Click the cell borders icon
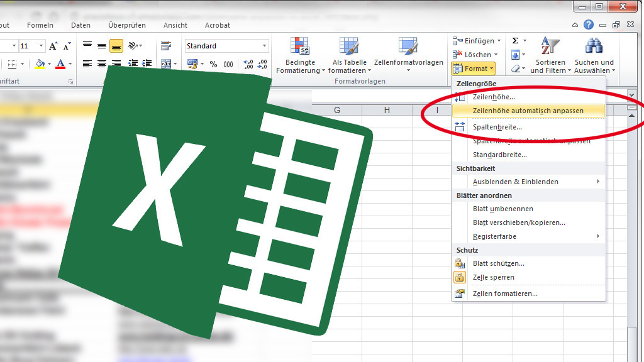Image resolution: width=644 pixels, height=362 pixels. click(x=13, y=64)
